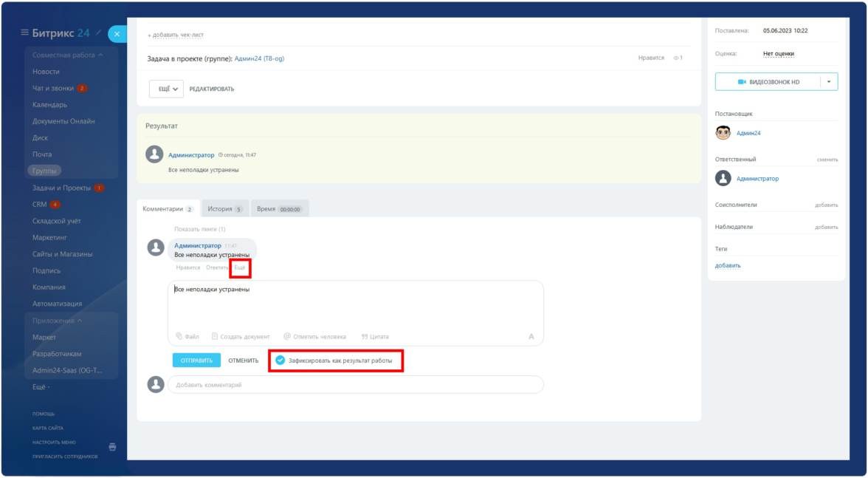Click the hamburger menu icon beside Битрикс 24
This screenshot has height=478, width=868.
tap(24, 33)
